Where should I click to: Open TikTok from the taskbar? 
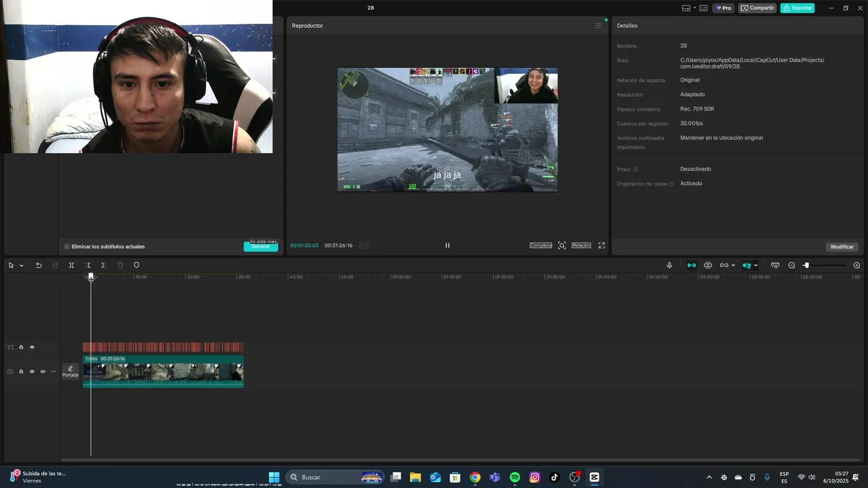(x=555, y=477)
